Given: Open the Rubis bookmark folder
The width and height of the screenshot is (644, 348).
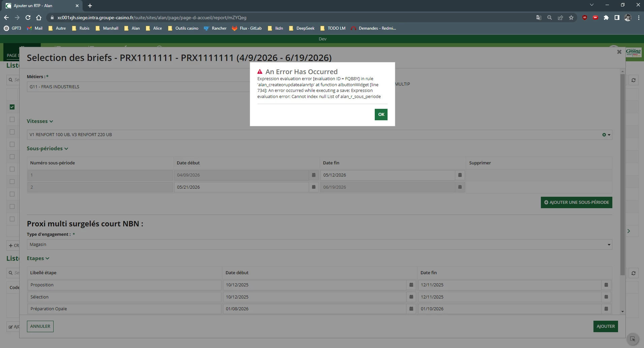Looking at the screenshot, I should tap(81, 28).
